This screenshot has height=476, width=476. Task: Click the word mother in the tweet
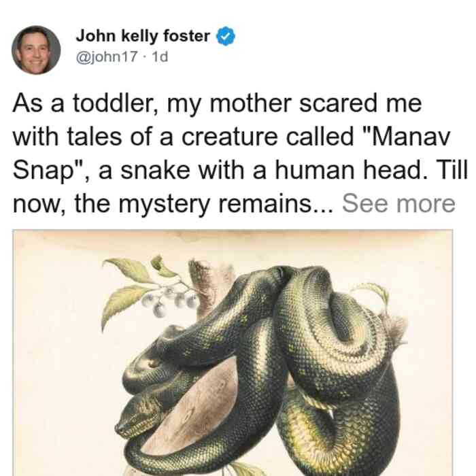(x=251, y=103)
